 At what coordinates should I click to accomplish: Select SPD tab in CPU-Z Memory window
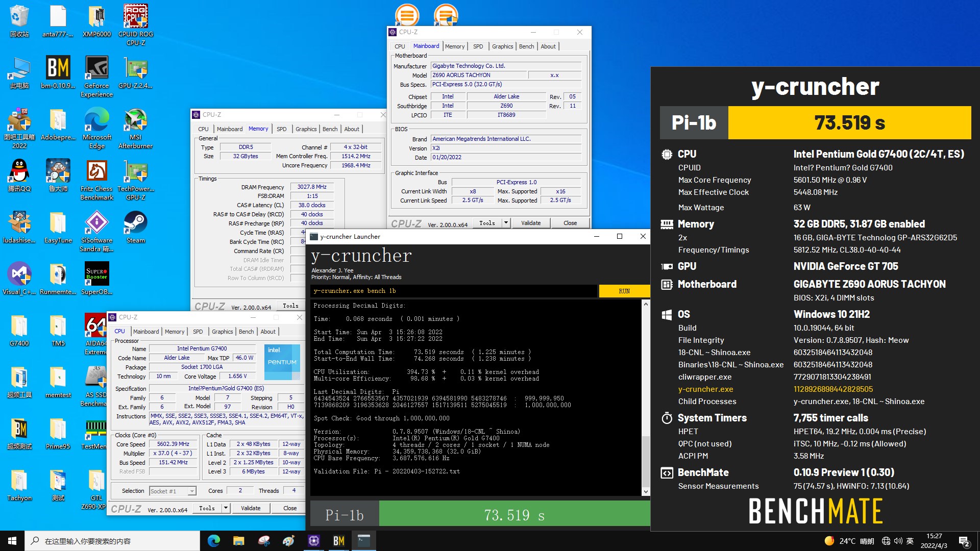[x=282, y=129]
